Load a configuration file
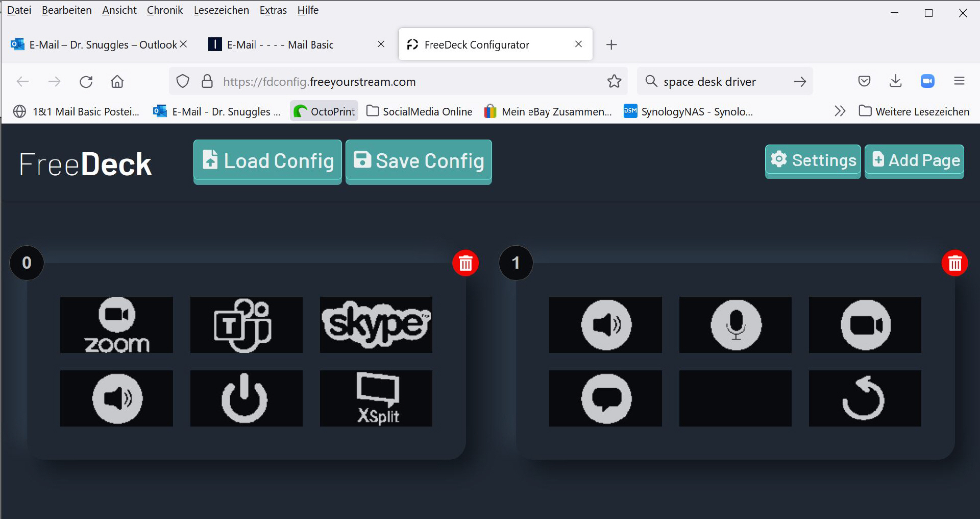Screen dimensions: 980x519 [267, 161]
